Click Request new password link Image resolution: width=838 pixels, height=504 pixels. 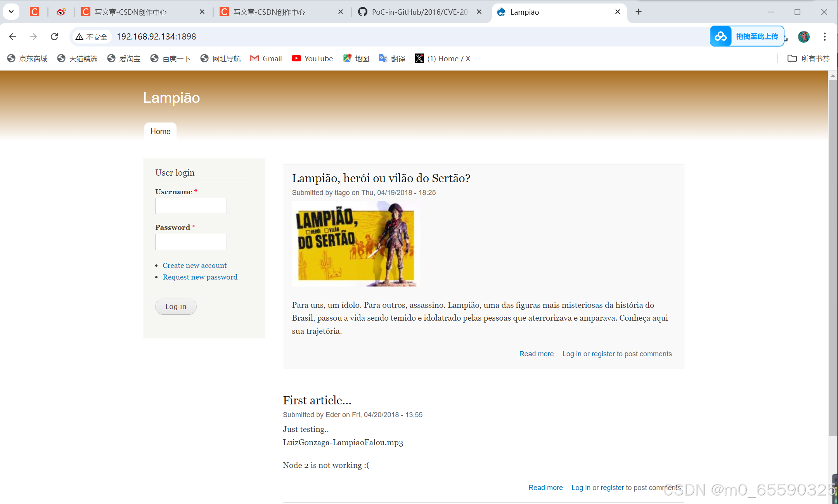click(x=200, y=277)
